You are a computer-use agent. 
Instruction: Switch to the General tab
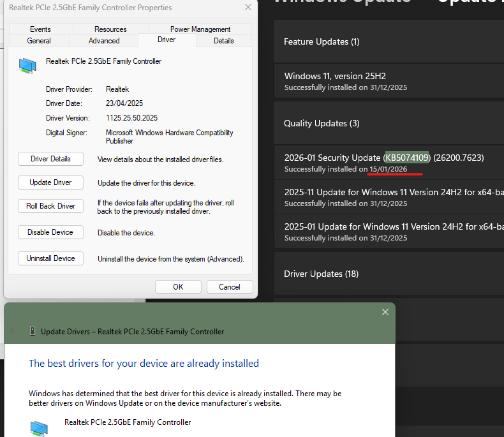coord(39,41)
